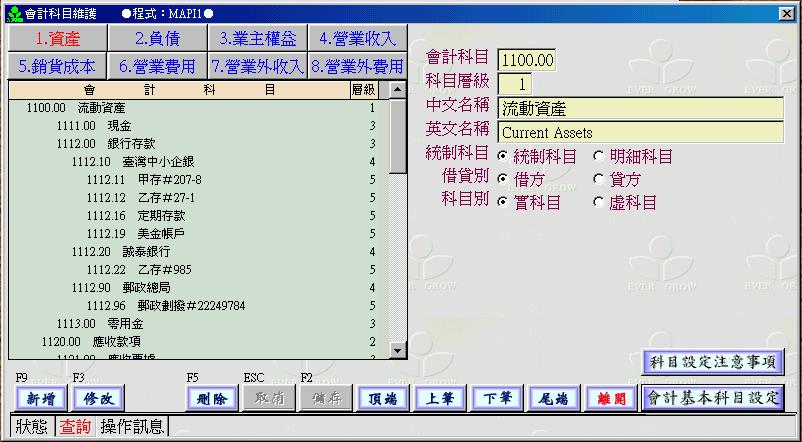The width and height of the screenshot is (802, 442).
Task: Select 1112.10 臺灣中小企銀 in account list
Action: click(x=160, y=161)
